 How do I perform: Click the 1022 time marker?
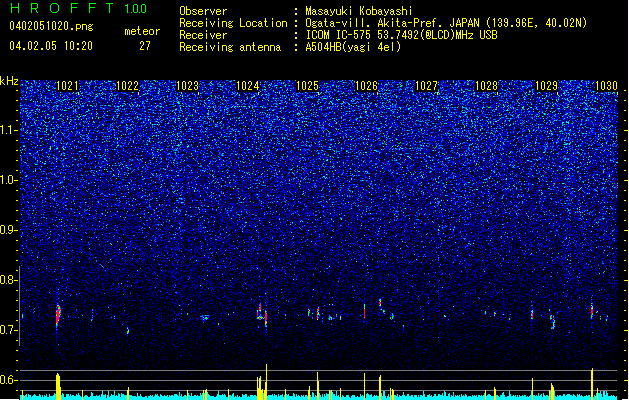coord(127,86)
